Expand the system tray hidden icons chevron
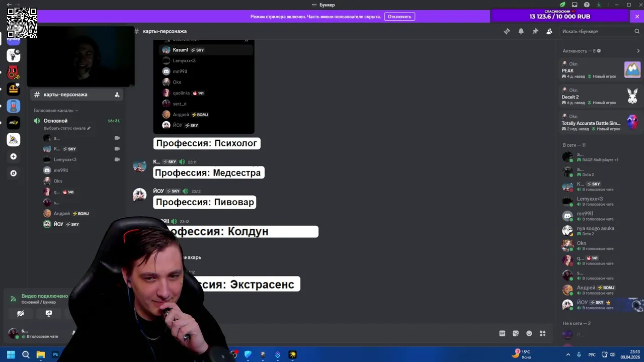This screenshot has width=644, height=362. [569, 354]
